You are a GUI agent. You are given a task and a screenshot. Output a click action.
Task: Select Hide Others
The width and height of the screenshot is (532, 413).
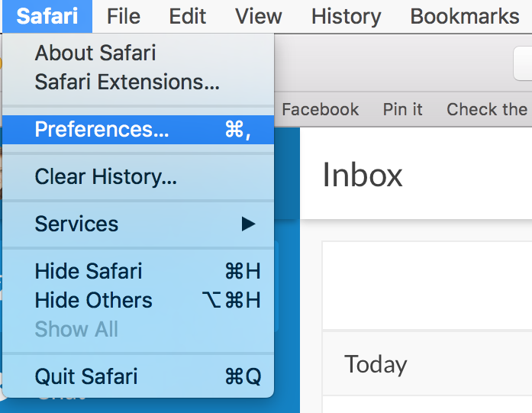tap(138, 300)
